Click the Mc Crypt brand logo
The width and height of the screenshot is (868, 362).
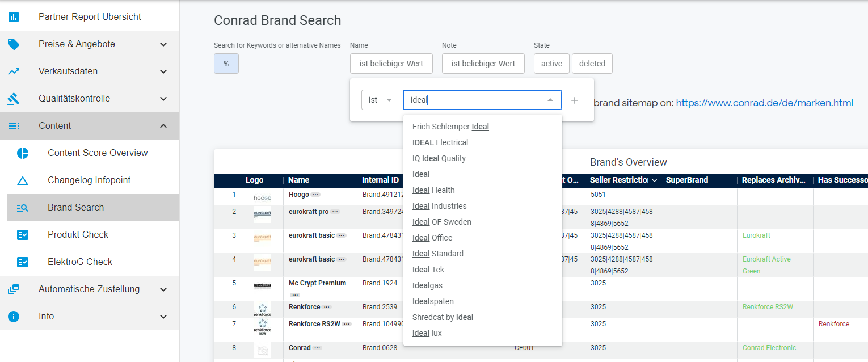pos(262,285)
